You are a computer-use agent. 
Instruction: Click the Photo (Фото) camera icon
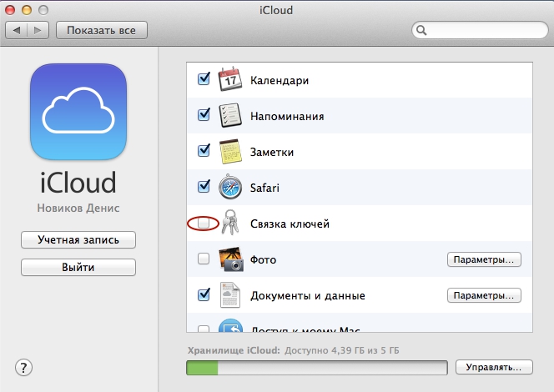point(229,259)
